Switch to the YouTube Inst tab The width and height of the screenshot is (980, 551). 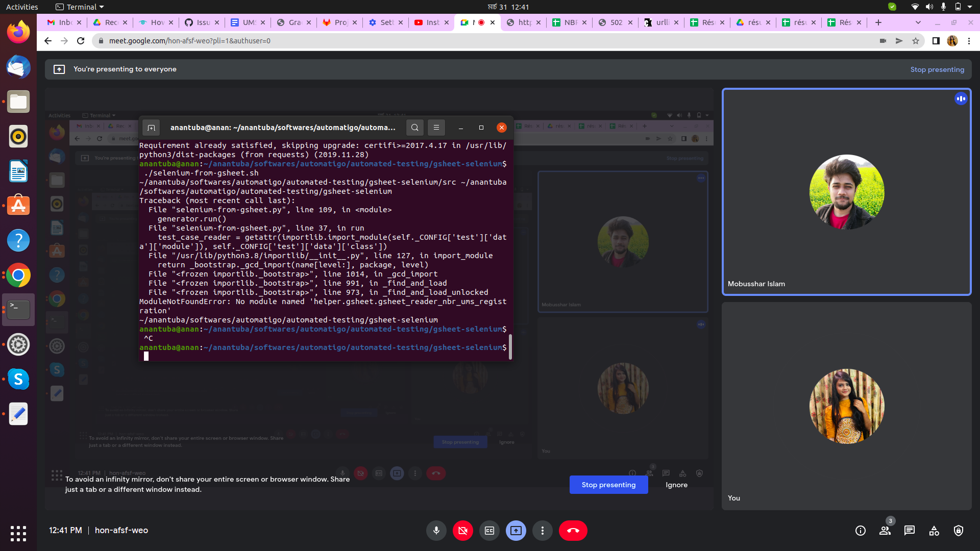[432, 22]
